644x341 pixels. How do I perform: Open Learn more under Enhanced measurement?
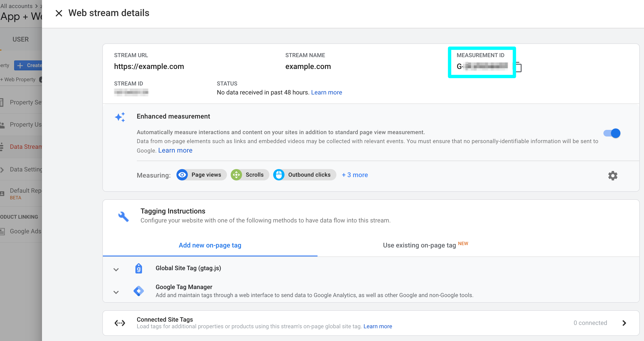175,150
